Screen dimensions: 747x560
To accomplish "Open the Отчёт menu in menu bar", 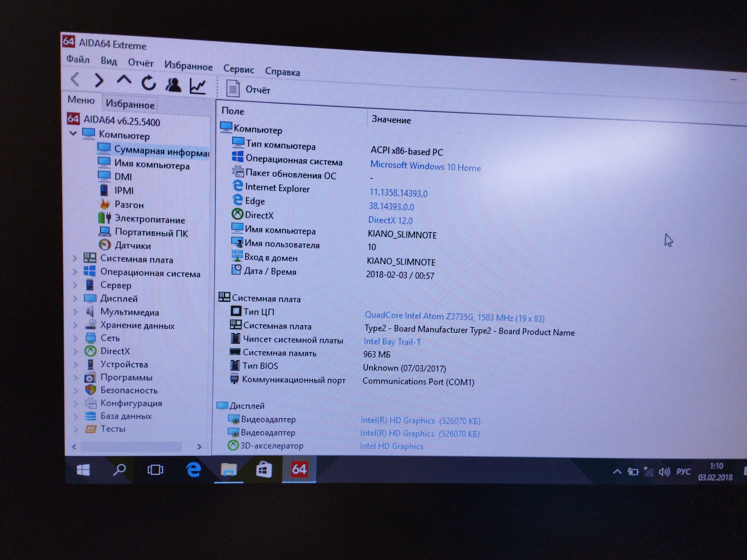I will (x=140, y=63).
